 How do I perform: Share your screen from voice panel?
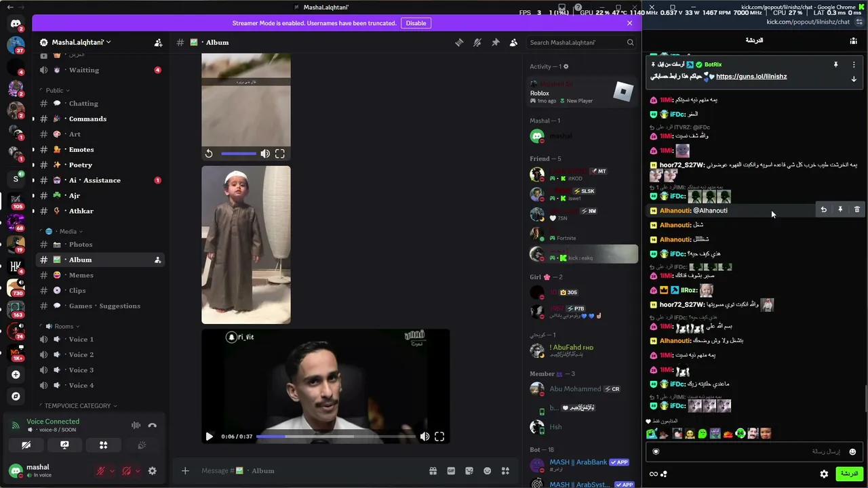[x=64, y=445]
